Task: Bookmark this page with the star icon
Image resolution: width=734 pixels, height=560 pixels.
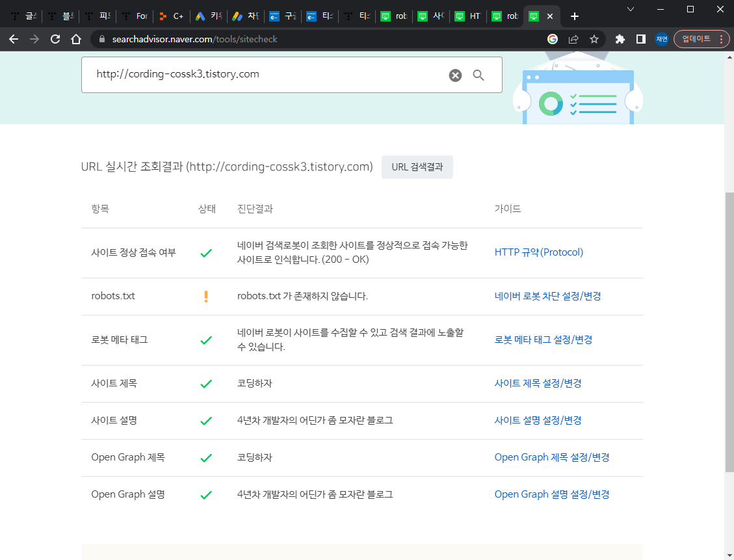Action: click(594, 39)
